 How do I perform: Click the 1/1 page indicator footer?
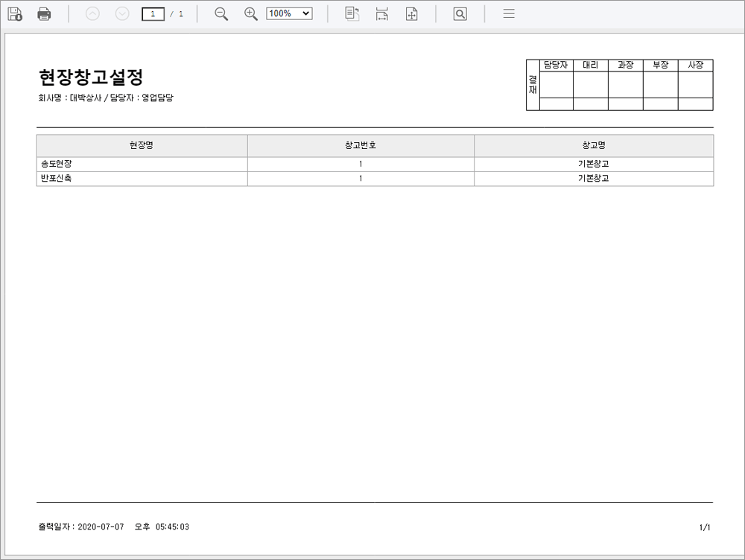[x=705, y=527]
